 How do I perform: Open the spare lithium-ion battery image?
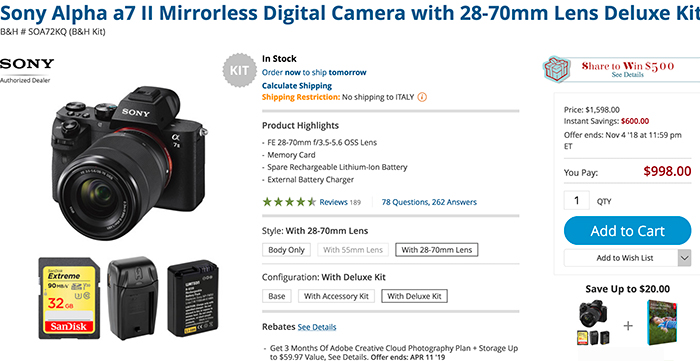[192, 299]
